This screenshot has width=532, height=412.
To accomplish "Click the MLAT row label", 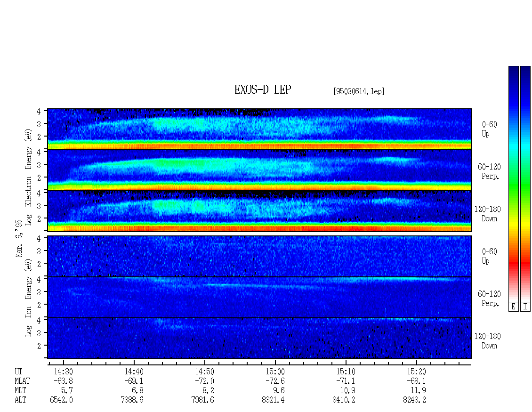I will click(23, 381).
